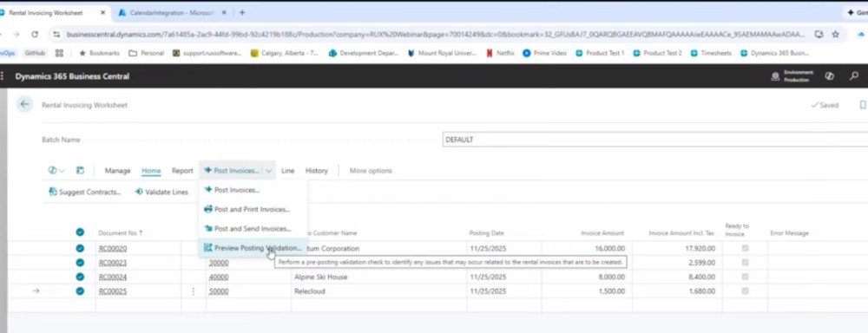Toggle the select-all check circle in header
Screen dimensions: 868x333
coord(80,232)
